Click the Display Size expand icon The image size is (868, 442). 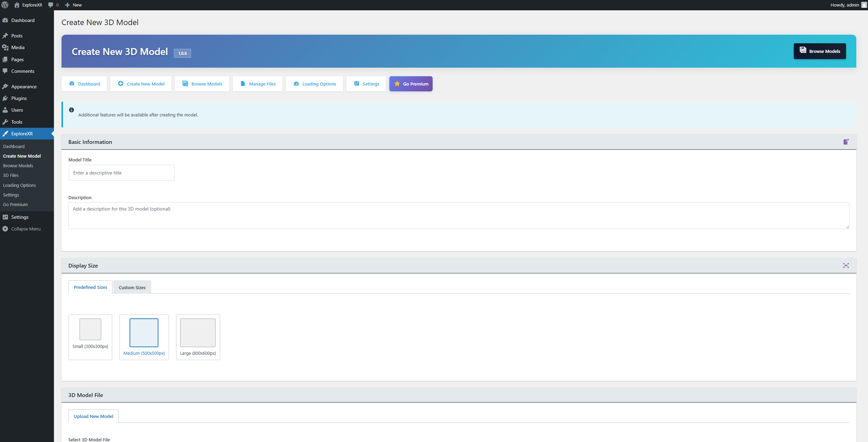(846, 265)
